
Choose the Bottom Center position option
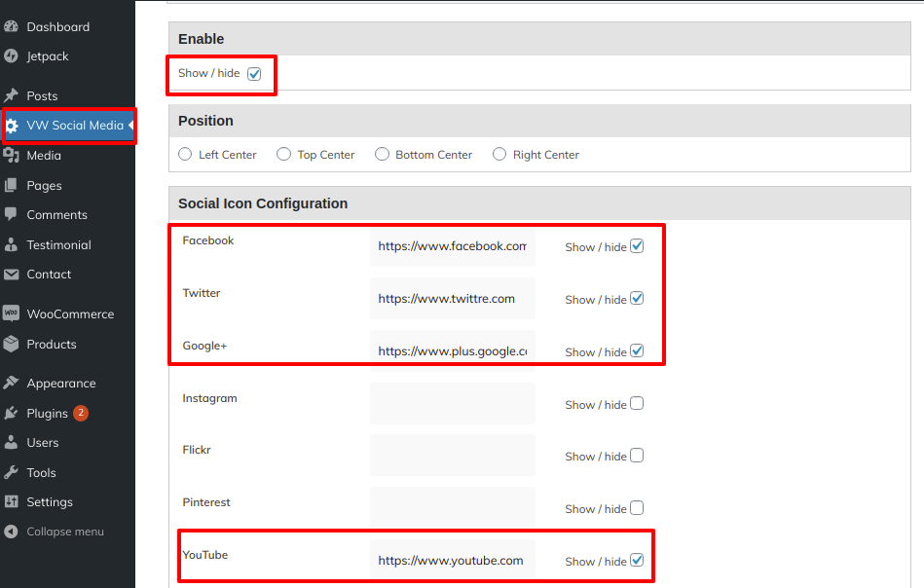pyautogui.click(x=383, y=154)
